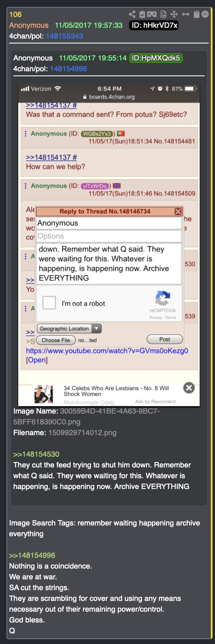Viewport: 215px width, 644px height.
Task: Click the ID: hHkrVD7x badge
Action: click(154, 25)
